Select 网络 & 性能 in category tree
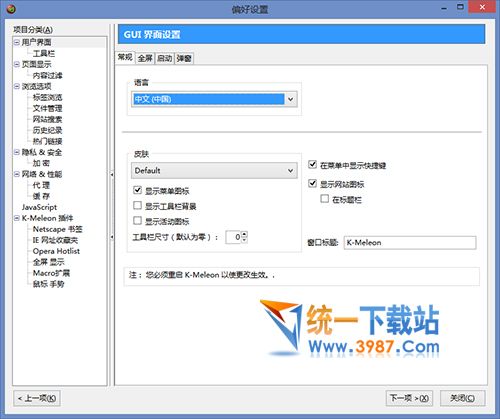This screenshot has width=500, height=419. coord(42,174)
